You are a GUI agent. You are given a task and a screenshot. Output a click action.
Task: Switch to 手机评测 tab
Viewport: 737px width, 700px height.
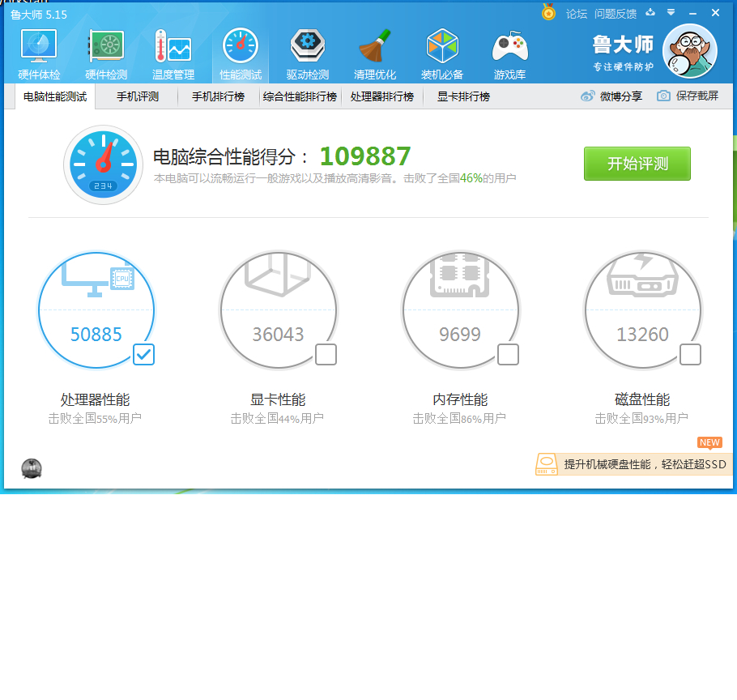pyautogui.click(x=137, y=97)
